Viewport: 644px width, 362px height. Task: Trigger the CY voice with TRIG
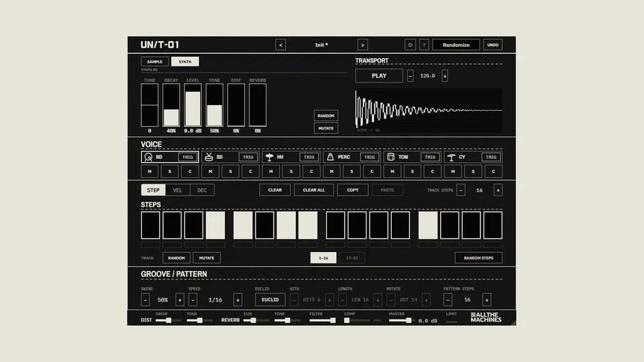tap(491, 157)
